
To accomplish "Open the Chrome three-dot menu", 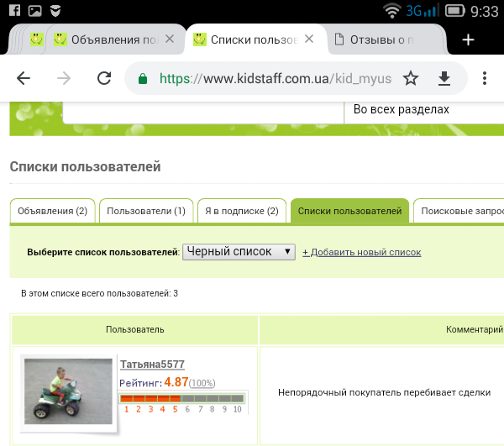I will [x=485, y=78].
